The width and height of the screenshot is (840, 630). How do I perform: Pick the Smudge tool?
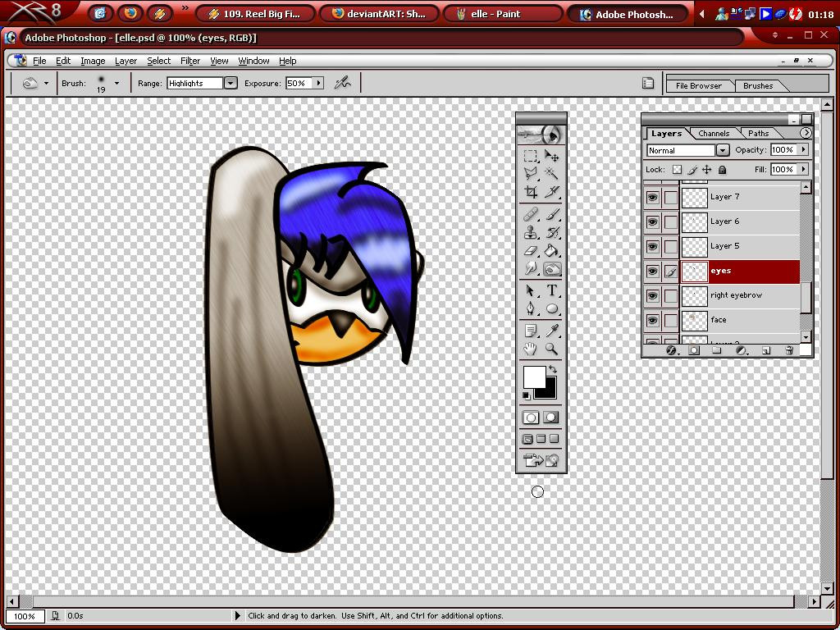[531, 268]
